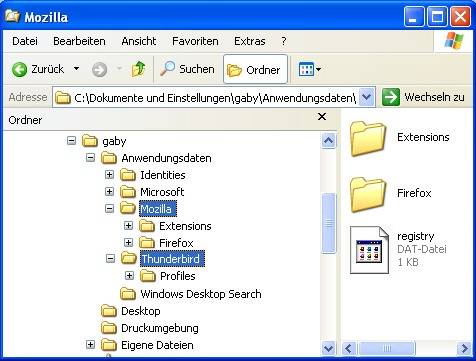
Task: Expand the Firefox tree node
Action: tap(128, 242)
